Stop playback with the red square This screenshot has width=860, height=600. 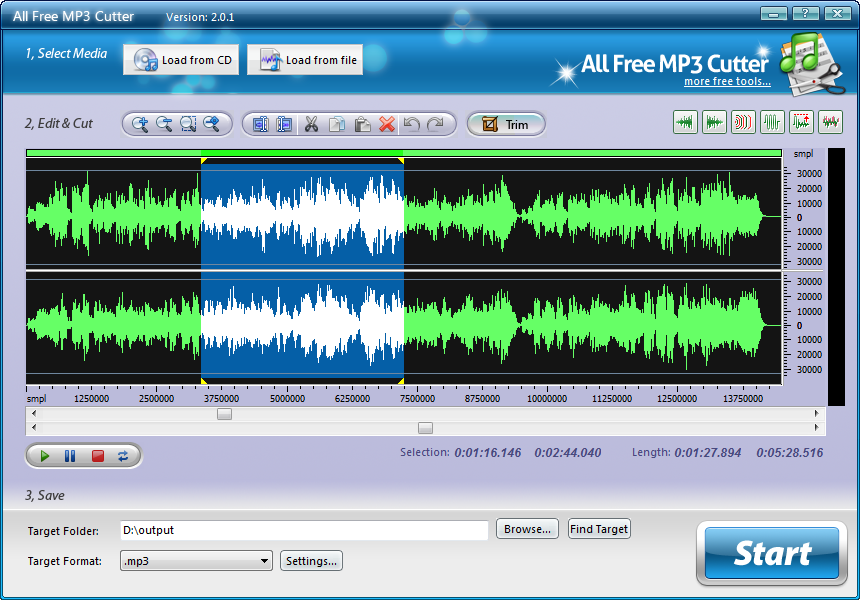[98, 456]
